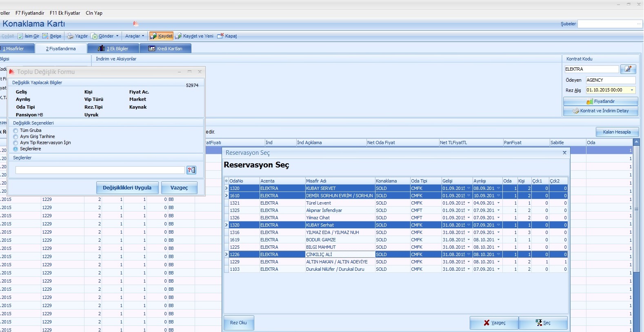644x332 pixels.
Task: Switch to the 3 Ek Bilgiler tab
Action: click(113, 49)
